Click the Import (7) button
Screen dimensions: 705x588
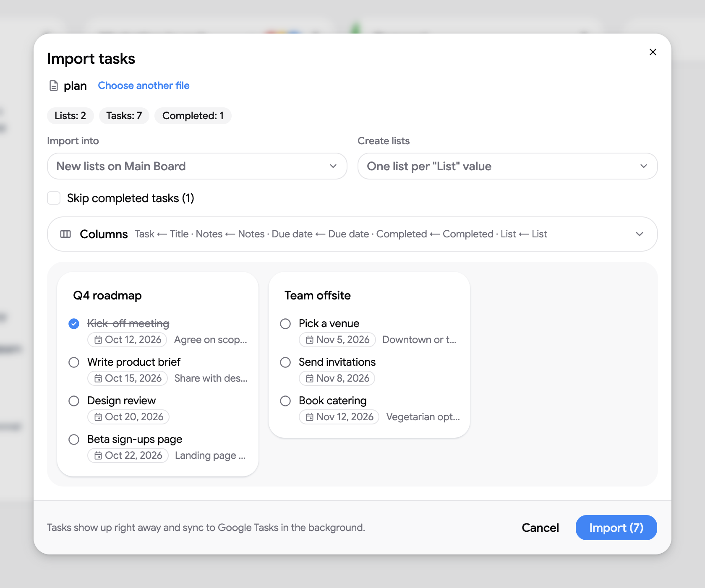pos(616,528)
